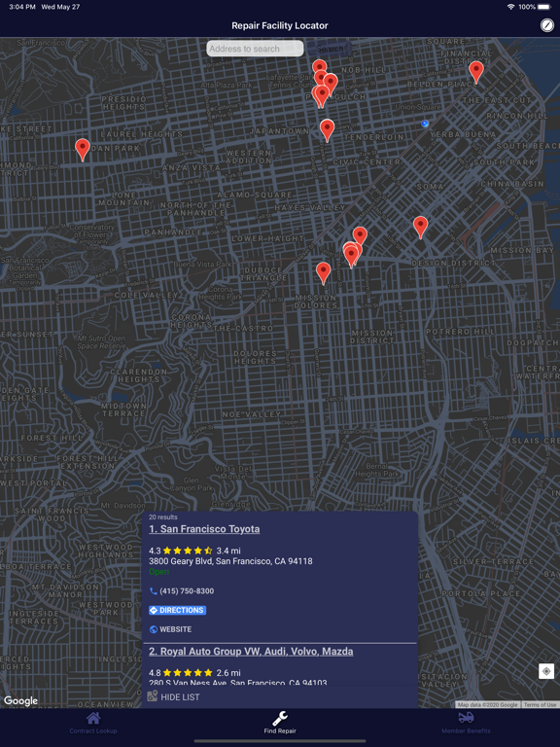Select the upper pin above Mission pin cluster
The width and height of the screenshot is (560, 747).
coord(360,235)
